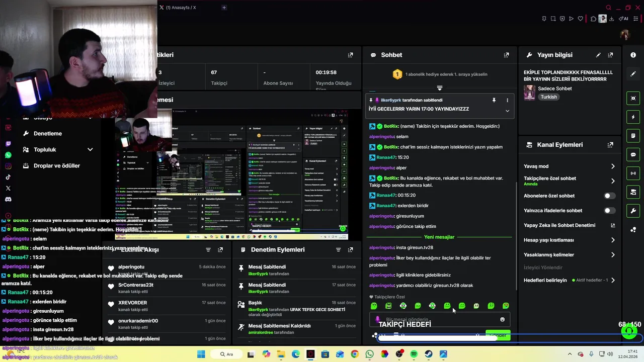Open filter icon in Denetim Eylemleri panel
Viewport: 644px width, 362px height.
(x=338, y=249)
